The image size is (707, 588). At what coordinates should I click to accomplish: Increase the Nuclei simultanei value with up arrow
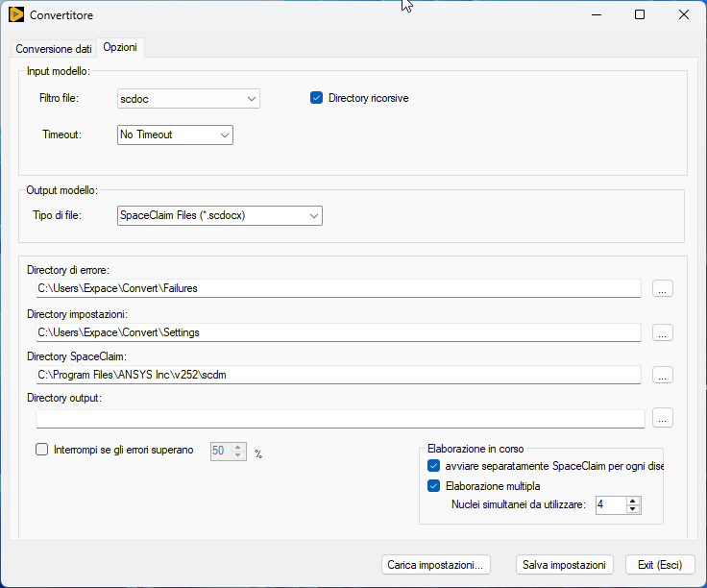[x=632, y=501]
